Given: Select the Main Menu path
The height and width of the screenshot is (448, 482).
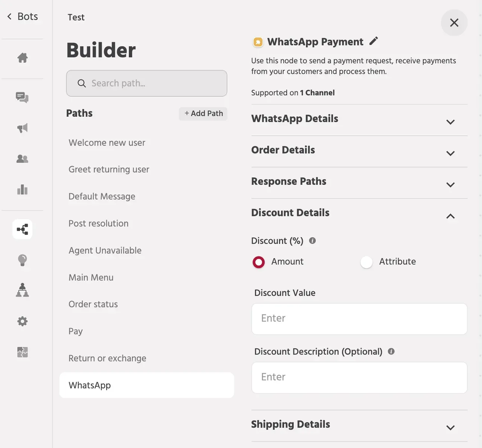Looking at the screenshot, I should (91, 277).
